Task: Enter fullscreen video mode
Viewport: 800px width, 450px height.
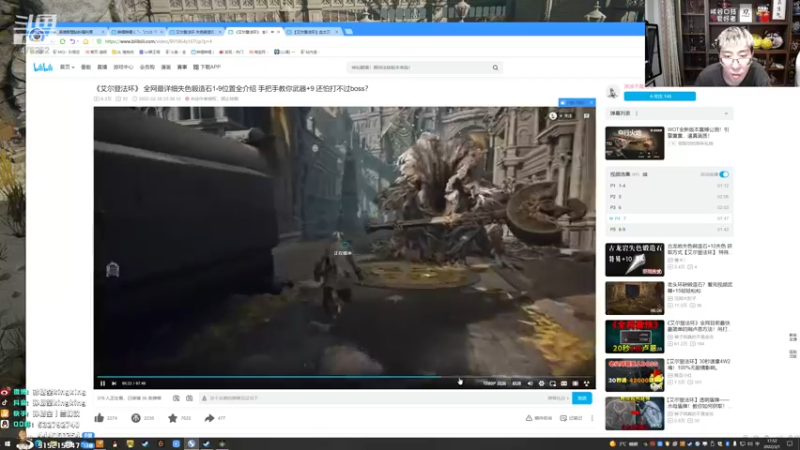Action: pos(586,383)
